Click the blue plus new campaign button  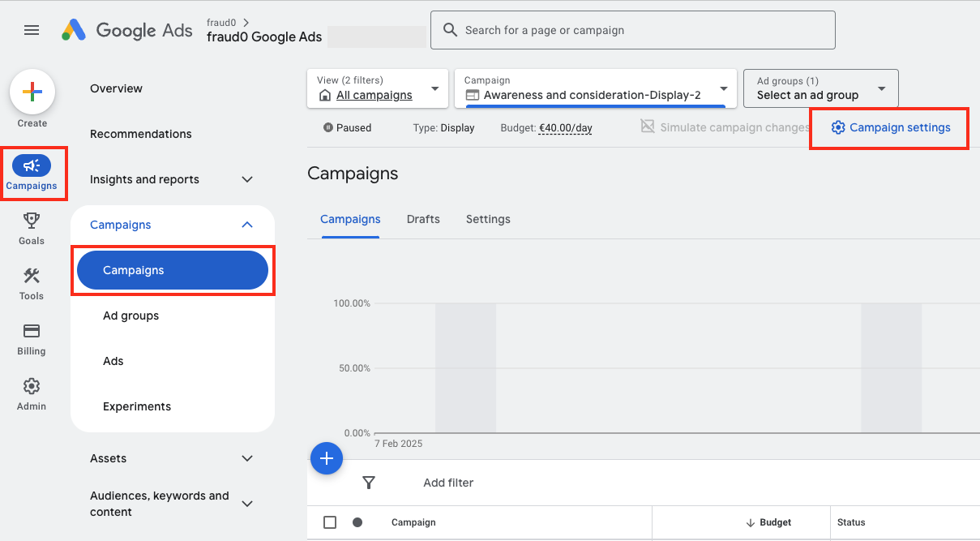pyautogui.click(x=327, y=459)
